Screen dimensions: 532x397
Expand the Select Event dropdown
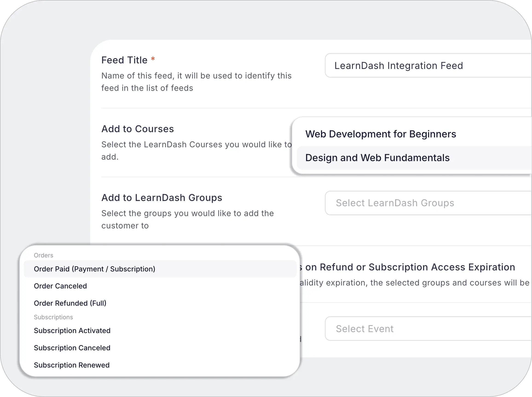point(427,329)
